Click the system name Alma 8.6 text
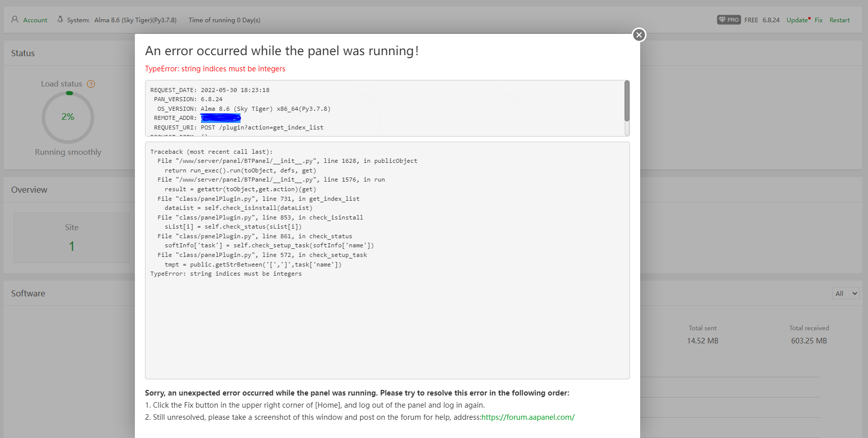 pos(135,20)
